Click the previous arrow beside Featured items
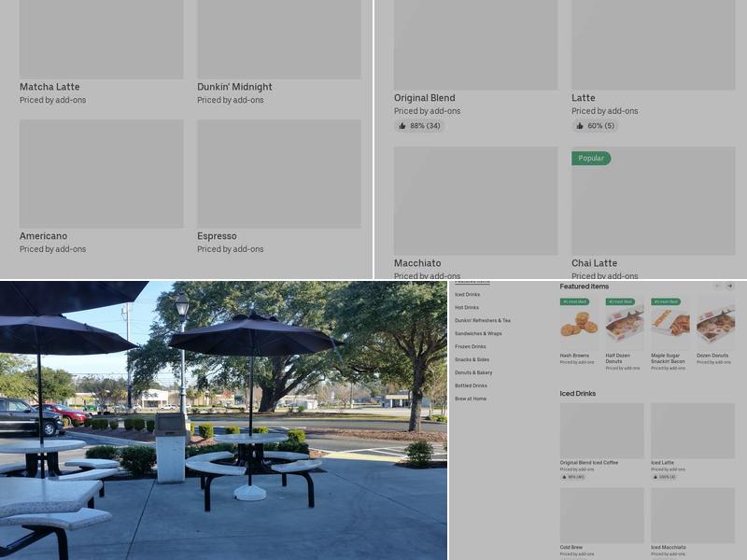This screenshot has width=747, height=560. point(717,287)
